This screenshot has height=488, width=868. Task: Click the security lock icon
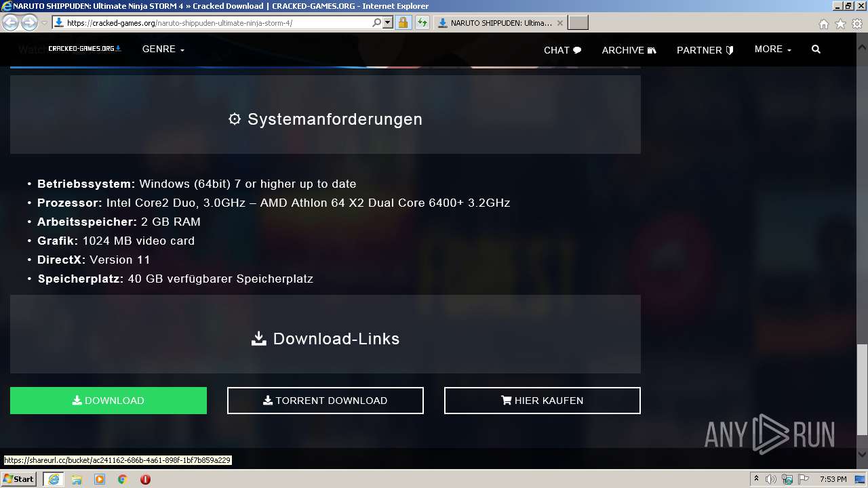click(403, 23)
